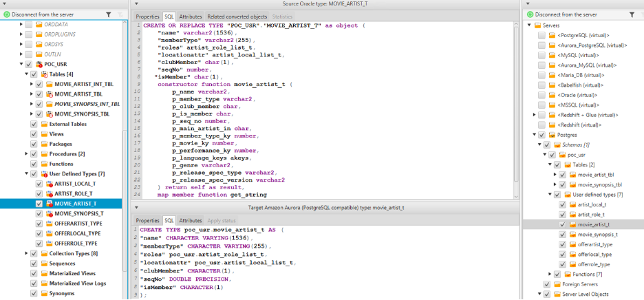Click the poc_usr schema icon in the target tree
644x300 pixels.
tap(563, 155)
